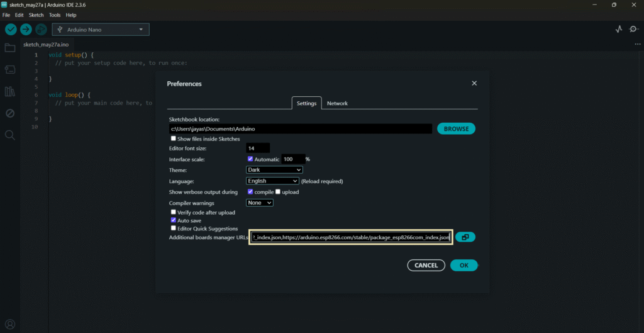644x333 pixels.
Task: Open the Edit menu
Action: tap(19, 15)
